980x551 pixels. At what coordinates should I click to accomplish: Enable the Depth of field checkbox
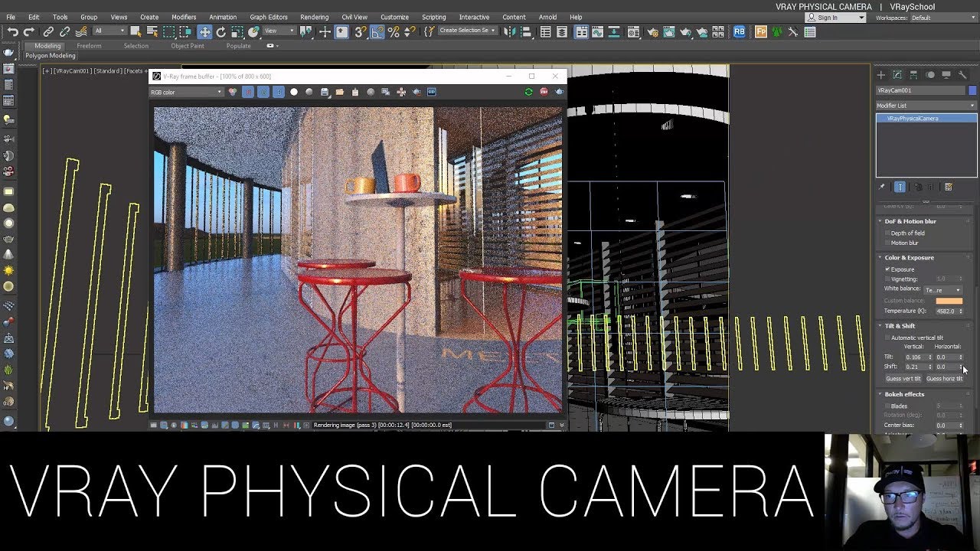[x=887, y=233]
